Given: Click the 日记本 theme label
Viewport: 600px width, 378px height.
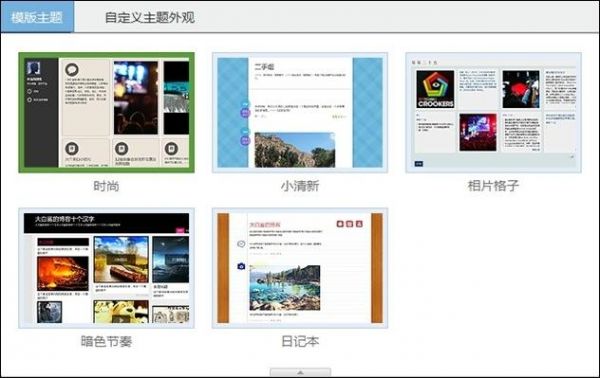Looking at the screenshot, I should (x=300, y=342).
